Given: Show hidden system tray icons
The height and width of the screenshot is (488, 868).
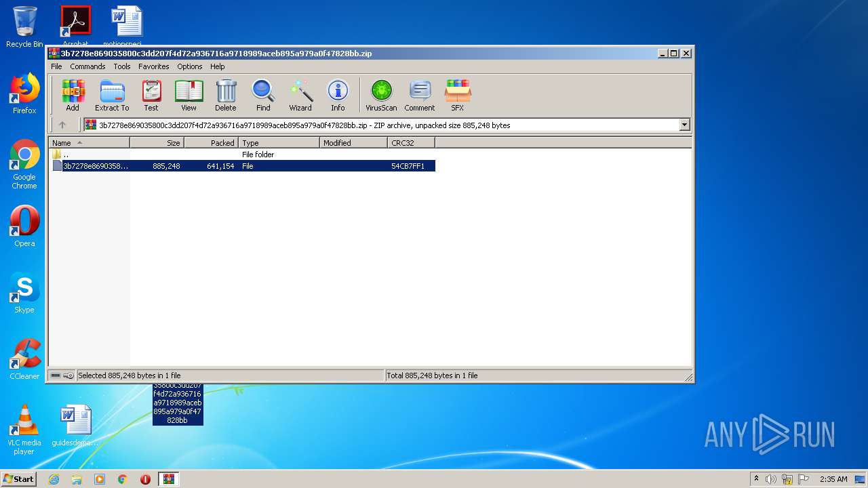Looking at the screenshot, I should click(756, 479).
